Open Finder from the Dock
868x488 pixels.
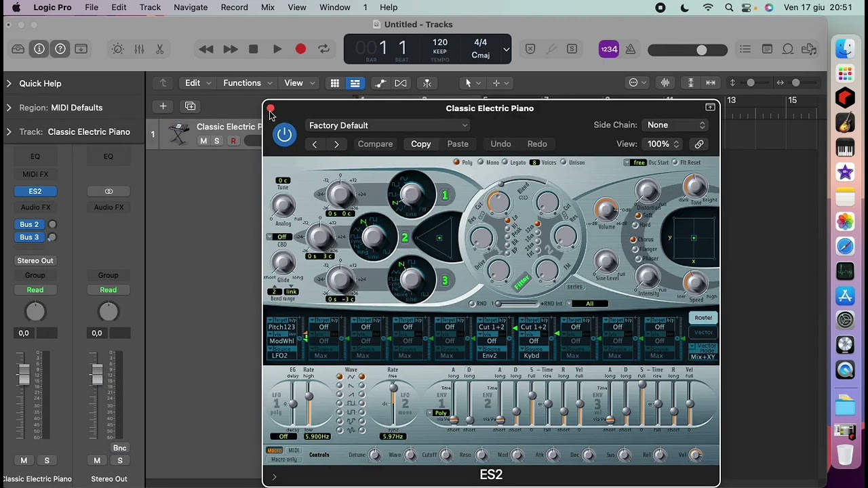[845, 49]
